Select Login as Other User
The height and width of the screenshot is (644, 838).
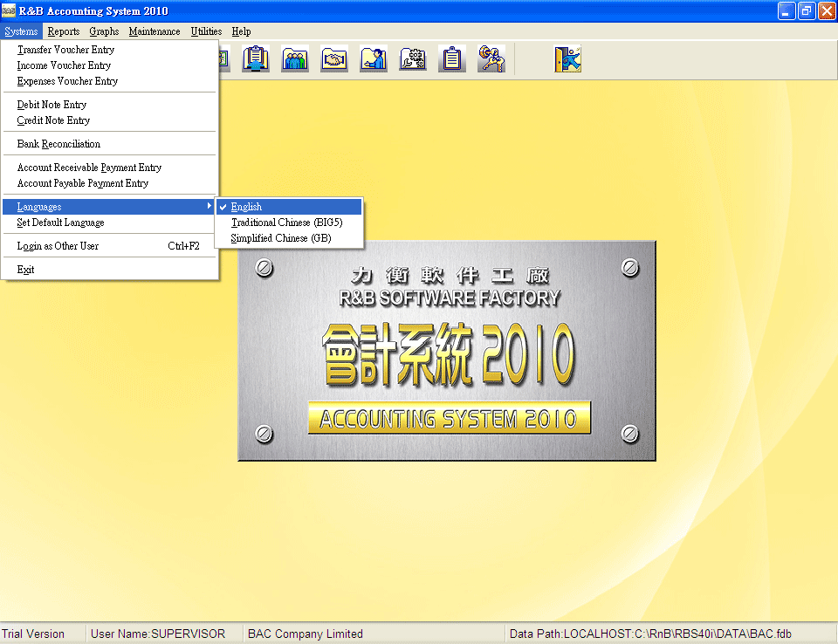[110, 246]
